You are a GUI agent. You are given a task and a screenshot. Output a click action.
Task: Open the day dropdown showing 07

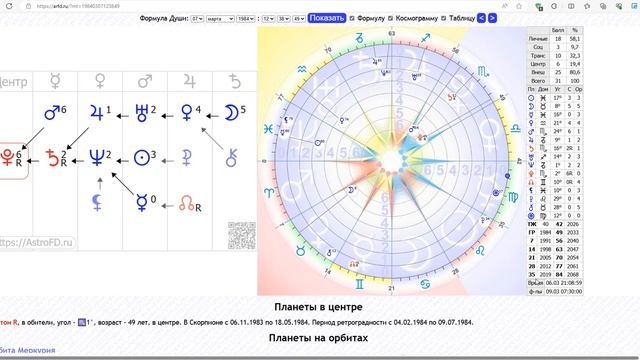[x=197, y=19]
